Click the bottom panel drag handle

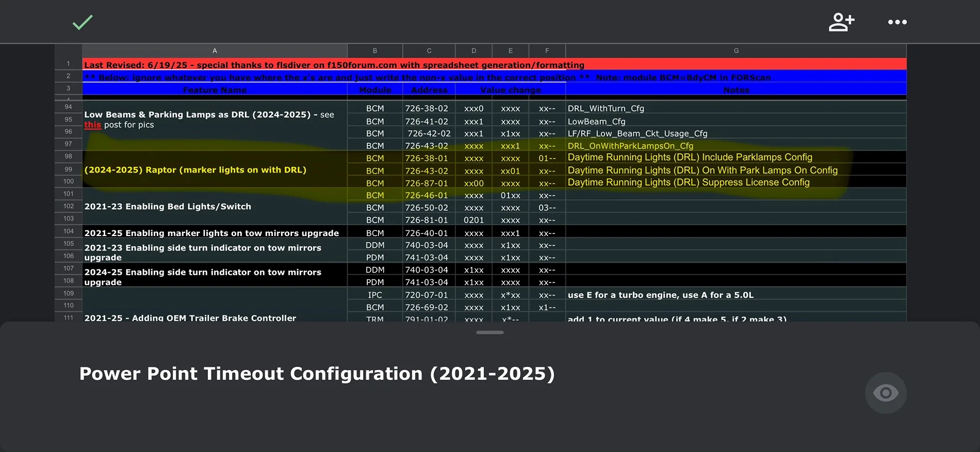(x=489, y=332)
